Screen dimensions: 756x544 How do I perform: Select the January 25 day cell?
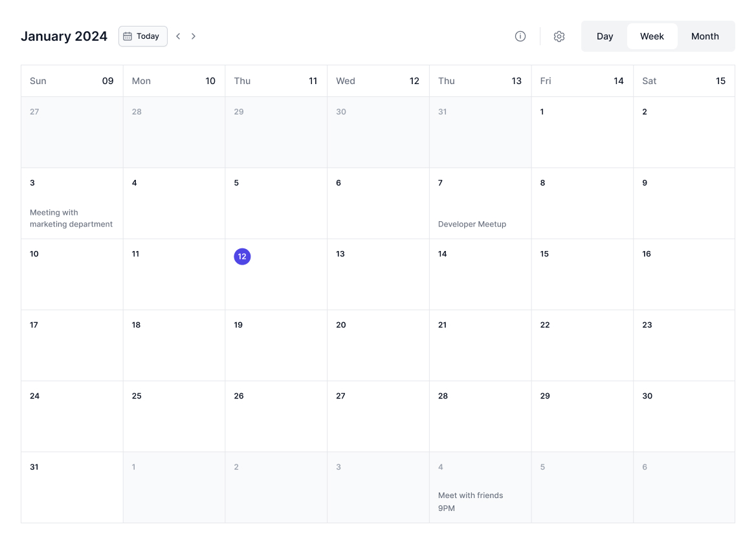[x=173, y=416]
